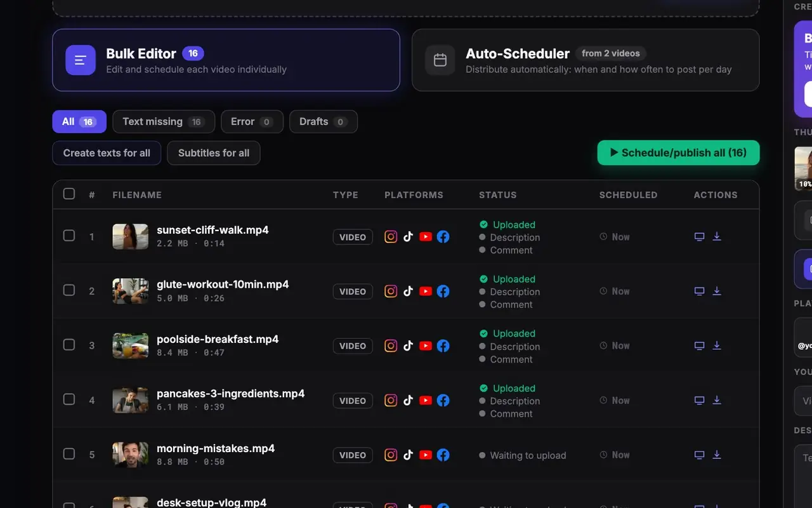
Task: Click the Auto-Scheduler calendar icon
Action: coord(440,60)
